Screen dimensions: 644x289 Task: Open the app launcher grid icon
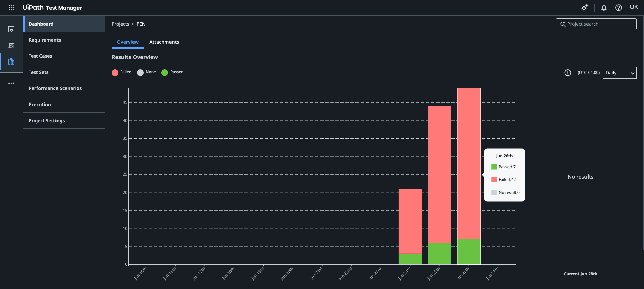11,7
